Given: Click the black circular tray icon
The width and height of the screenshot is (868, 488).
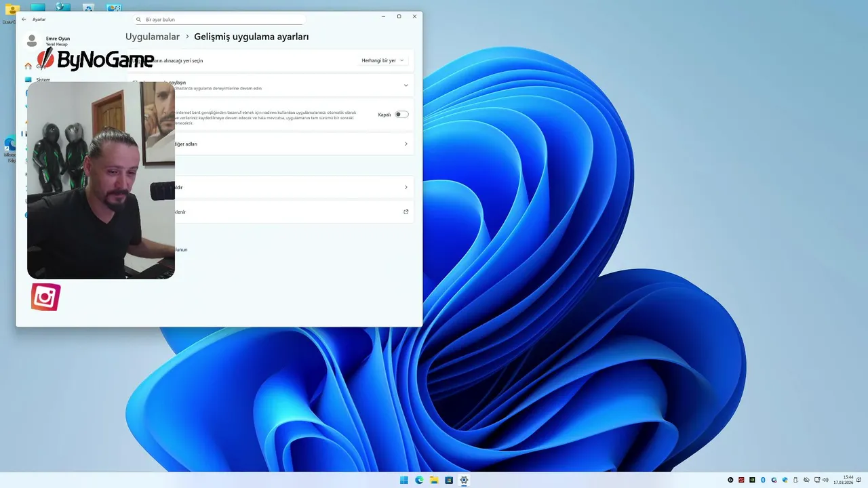Looking at the screenshot, I should pos(730,480).
